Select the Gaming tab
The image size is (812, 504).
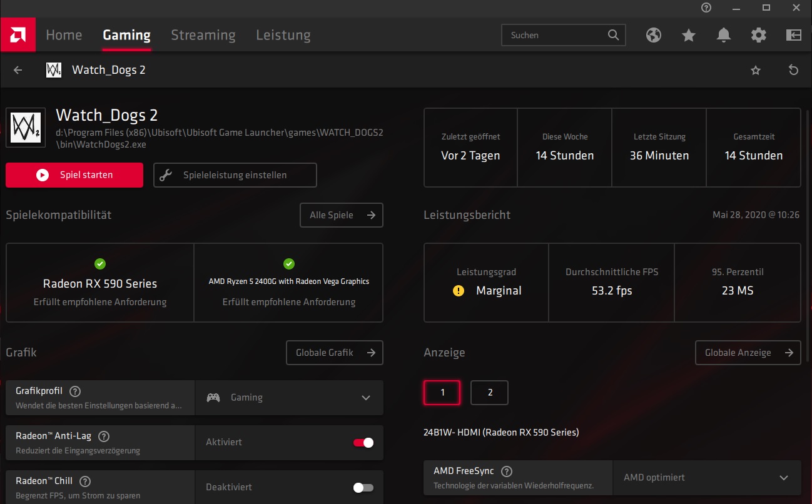[x=126, y=35]
